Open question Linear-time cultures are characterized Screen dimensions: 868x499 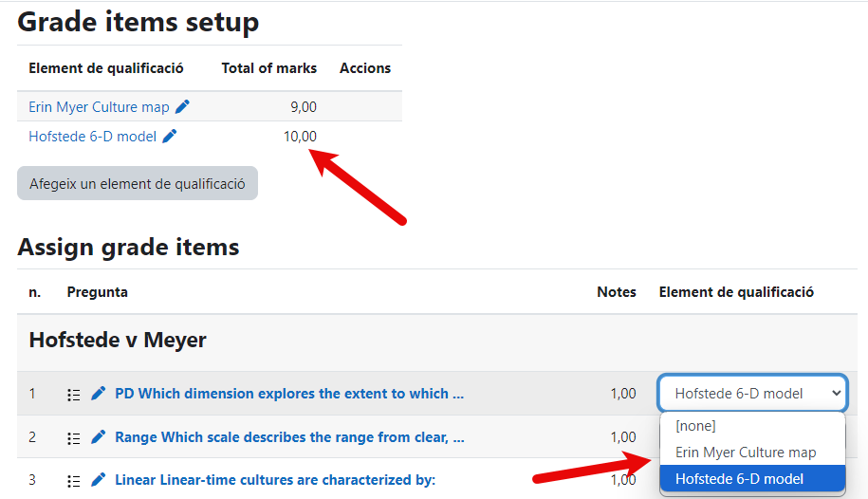[275, 480]
